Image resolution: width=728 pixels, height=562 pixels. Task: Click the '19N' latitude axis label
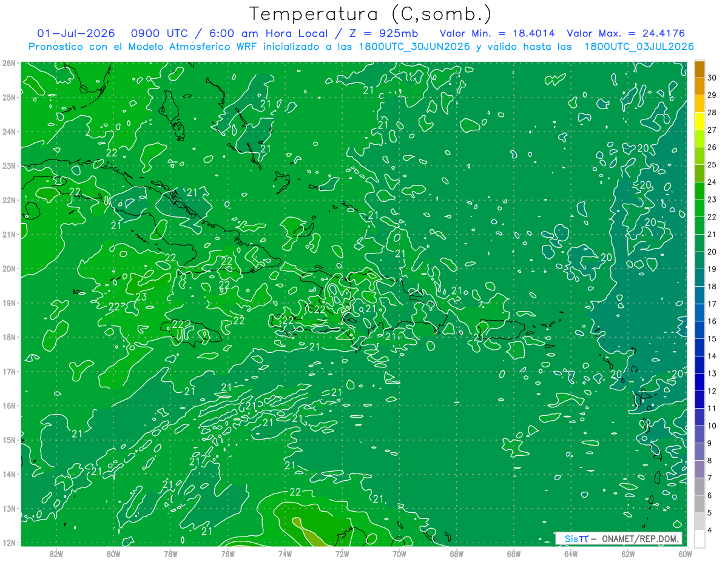[8, 303]
